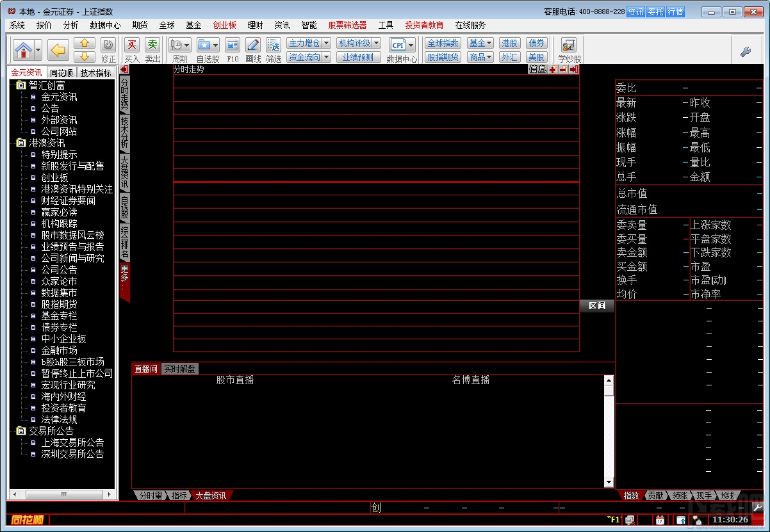Image resolution: width=770 pixels, height=532 pixels.
Task: Open the F10 company info icon
Action: pyautogui.click(x=233, y=45)
